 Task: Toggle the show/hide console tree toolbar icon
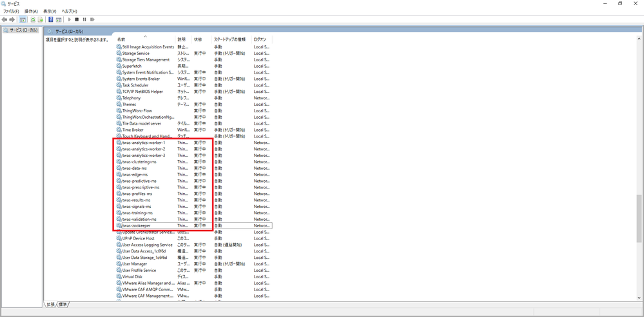click(23, 19)
